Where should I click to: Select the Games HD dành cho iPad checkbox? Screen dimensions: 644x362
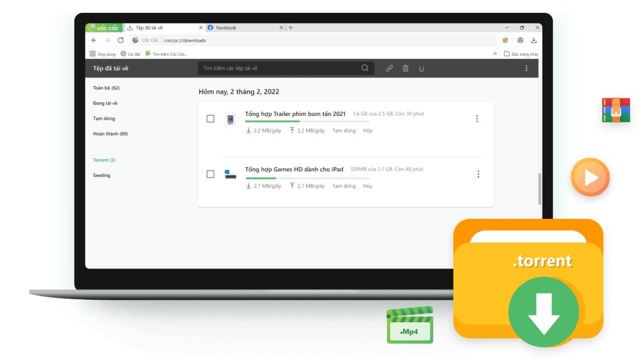tap(209, 174)
